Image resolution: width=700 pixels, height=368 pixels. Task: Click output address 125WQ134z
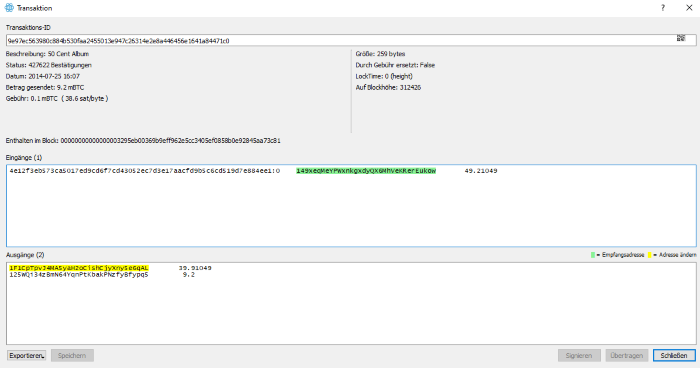(79, 275)
